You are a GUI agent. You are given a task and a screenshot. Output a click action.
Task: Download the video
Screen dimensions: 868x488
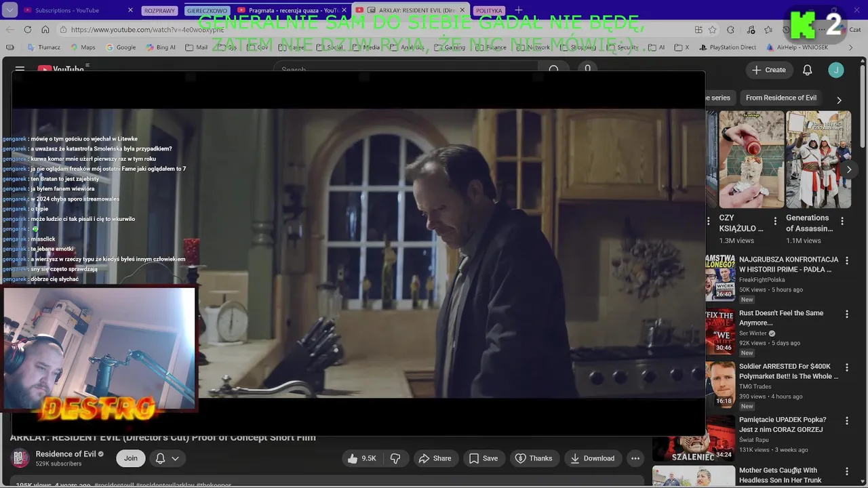pyautogui.click(x=592, y=458)
